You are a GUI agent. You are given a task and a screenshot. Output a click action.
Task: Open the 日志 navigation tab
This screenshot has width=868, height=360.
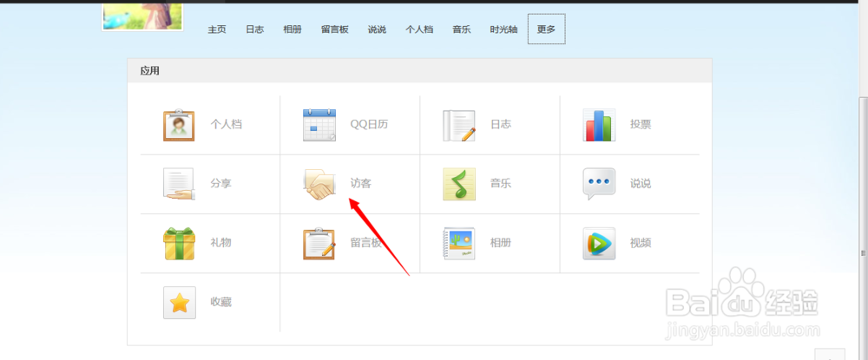(254, 29)
